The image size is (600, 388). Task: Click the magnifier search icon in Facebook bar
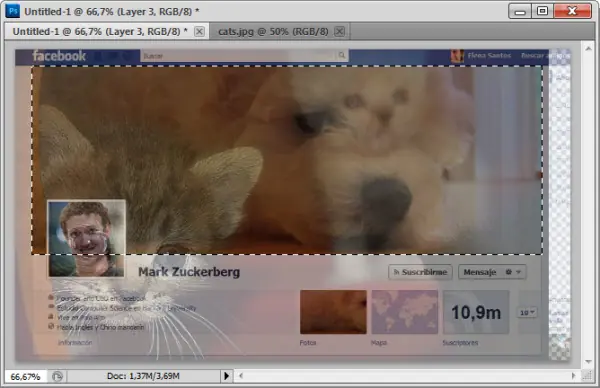(342, 55)
